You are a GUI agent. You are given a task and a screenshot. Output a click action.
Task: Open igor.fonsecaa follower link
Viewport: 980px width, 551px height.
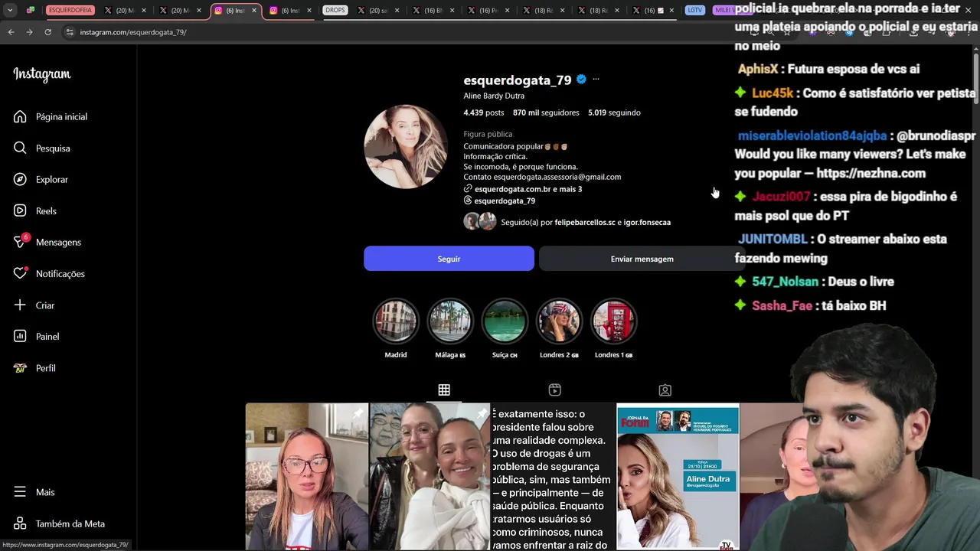coord(647,222)
